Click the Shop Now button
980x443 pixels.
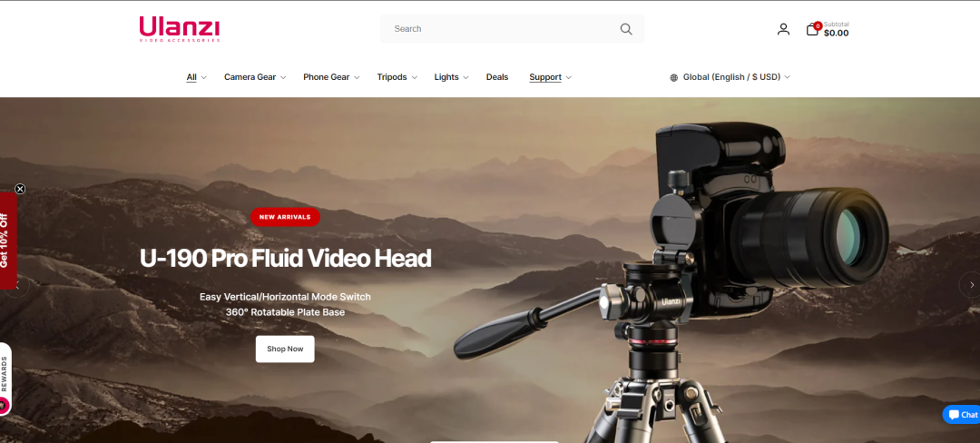(285, 349)
